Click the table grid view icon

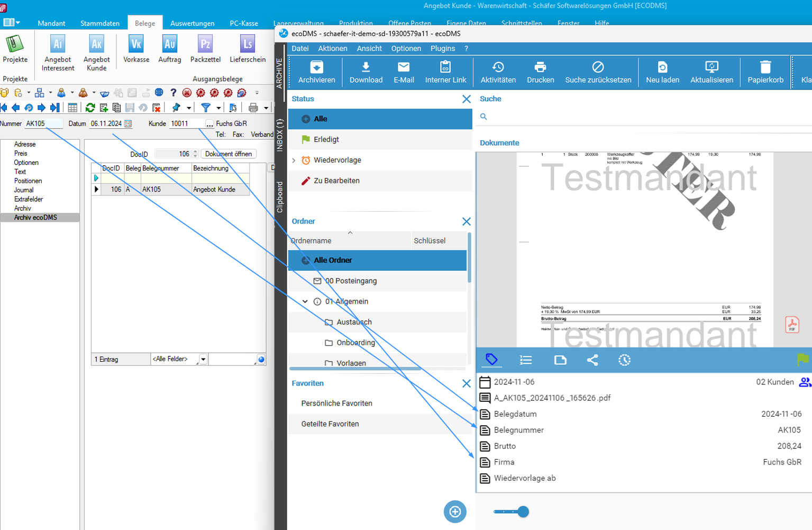72,107
